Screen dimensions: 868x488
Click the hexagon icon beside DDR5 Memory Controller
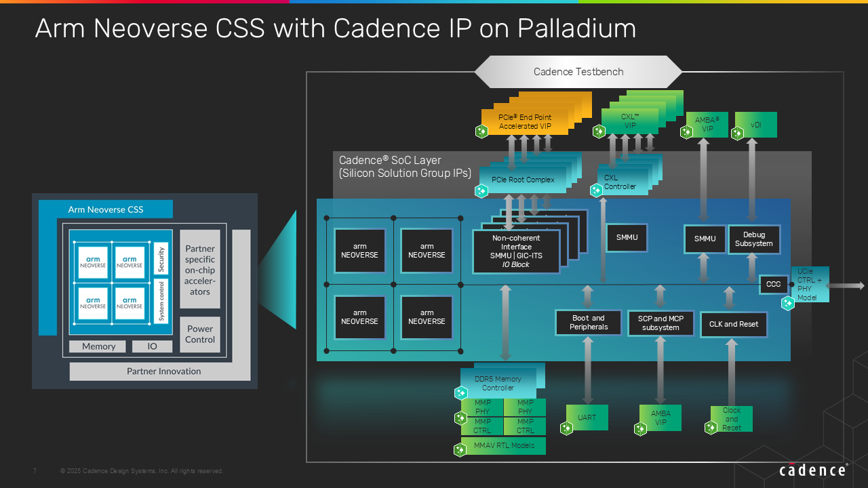point(461,392)
